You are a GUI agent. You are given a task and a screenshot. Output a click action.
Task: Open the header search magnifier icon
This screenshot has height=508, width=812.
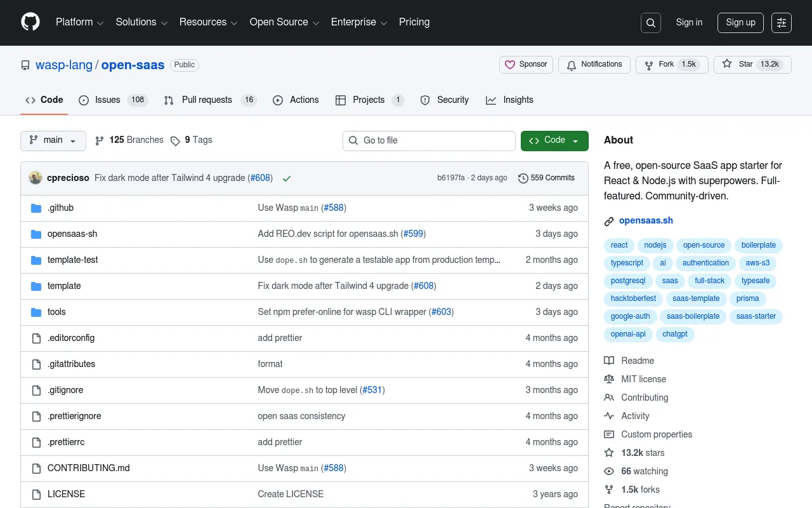click(x=650, y=22)
